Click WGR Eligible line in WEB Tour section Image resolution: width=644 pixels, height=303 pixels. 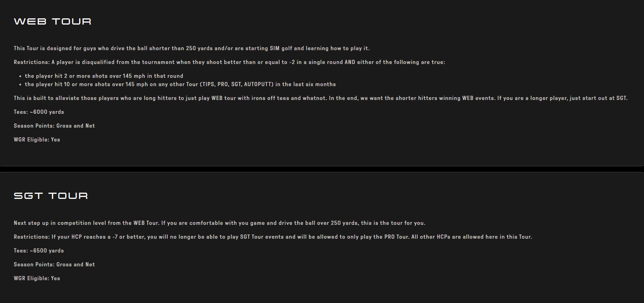(37, 140)
